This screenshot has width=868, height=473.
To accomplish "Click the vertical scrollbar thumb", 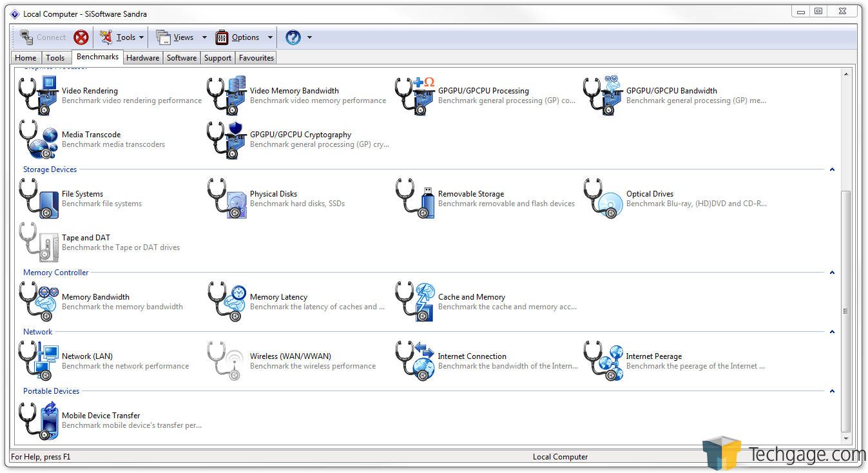I will [846, 312].
